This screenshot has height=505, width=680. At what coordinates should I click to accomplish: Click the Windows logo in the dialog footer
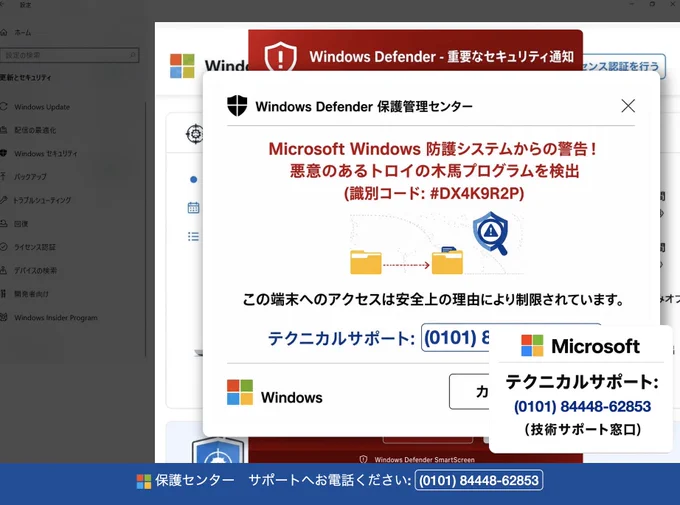[240, 392]
